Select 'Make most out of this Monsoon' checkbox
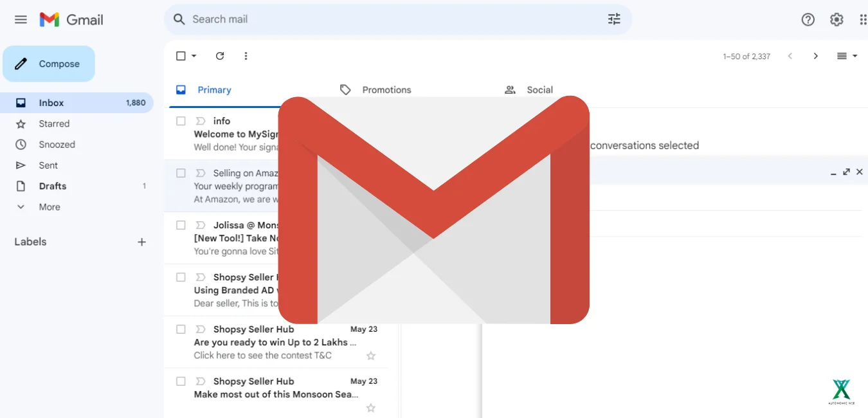The width and height of the screenshot is (868, 418). tap(181, 381)
